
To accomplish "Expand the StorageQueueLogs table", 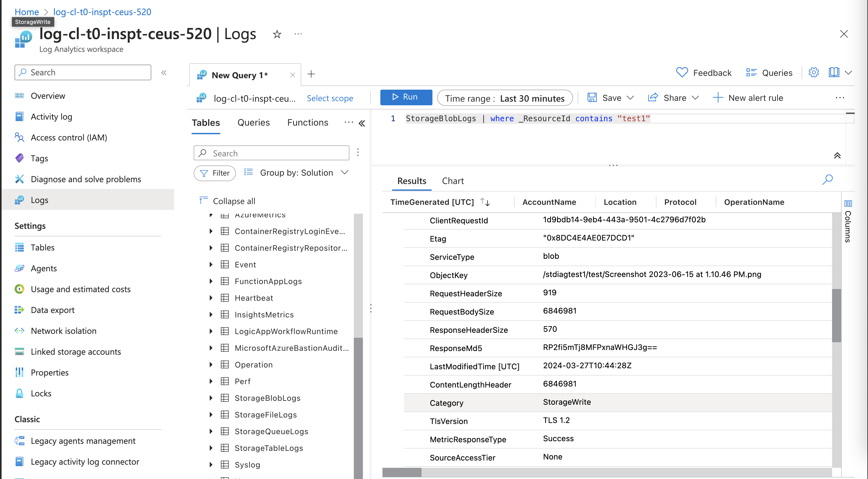I will 211,431.
